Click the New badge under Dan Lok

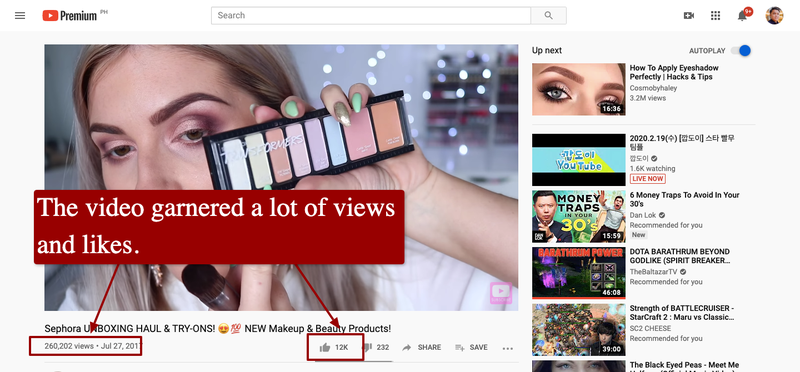coord(639,235)
